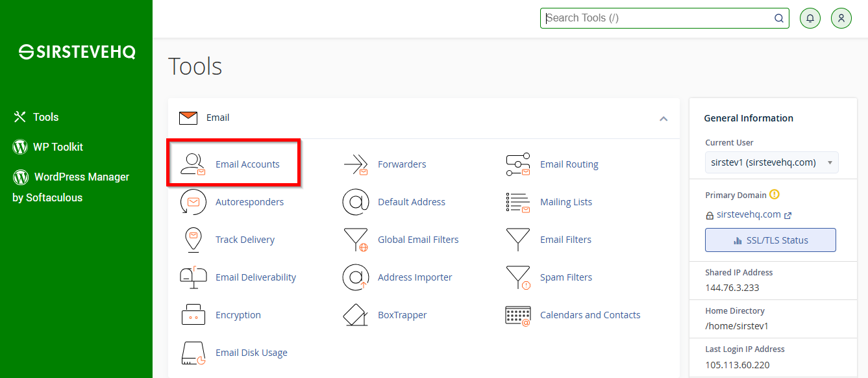Open the Email Routing link
Viewport: 868px width, 378px height.
[569, 164]
